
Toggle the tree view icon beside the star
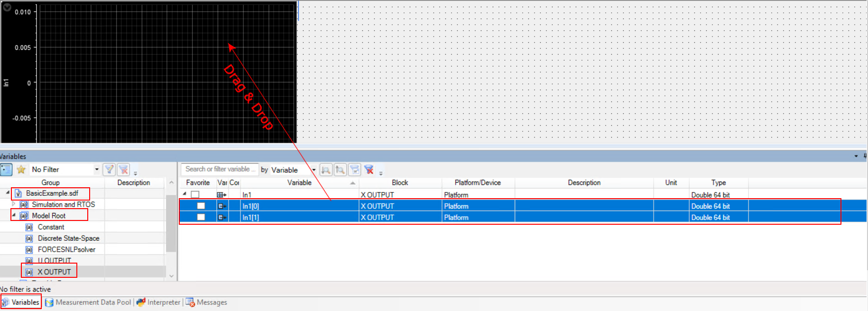[6, 170]
